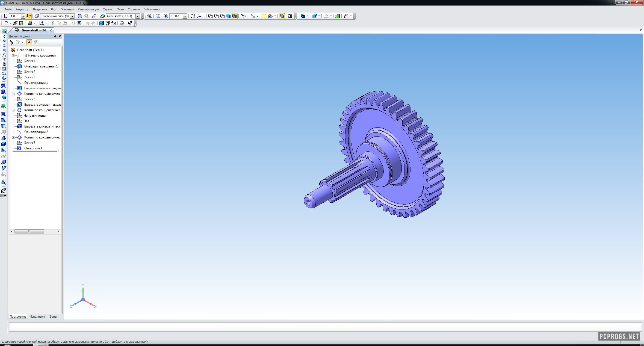Click the Open file folder icon
The image size is (644, 346).
[x=15, y=23]
